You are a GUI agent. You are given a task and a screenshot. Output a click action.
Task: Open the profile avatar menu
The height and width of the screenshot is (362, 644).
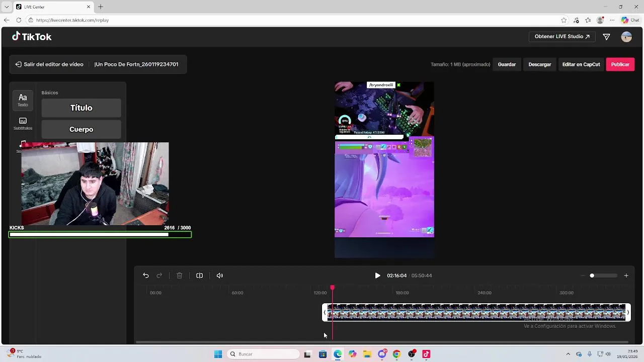pyautogui.click(x=626, y=37)
